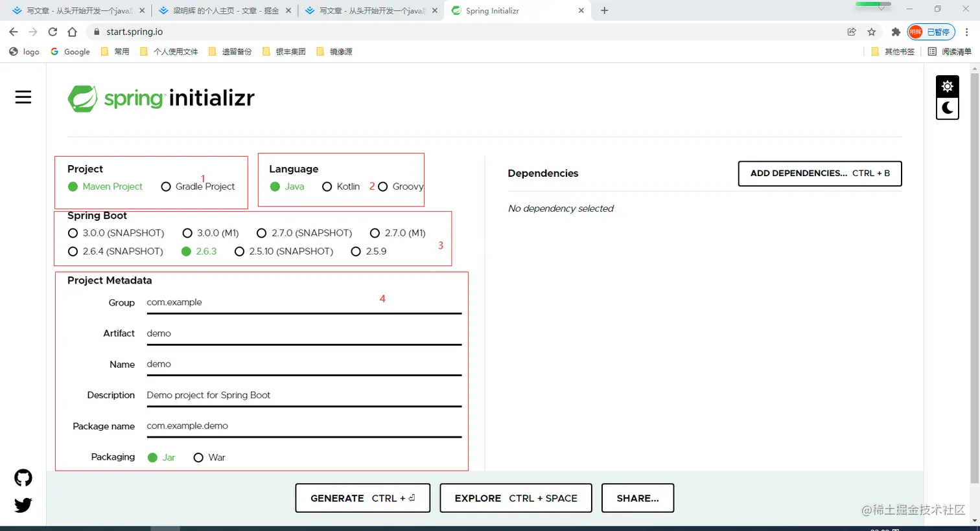Image resolution: width=980 pixels, height=531 pixels.
Task: Open the Twitter link icon
Action: [23, 505]
